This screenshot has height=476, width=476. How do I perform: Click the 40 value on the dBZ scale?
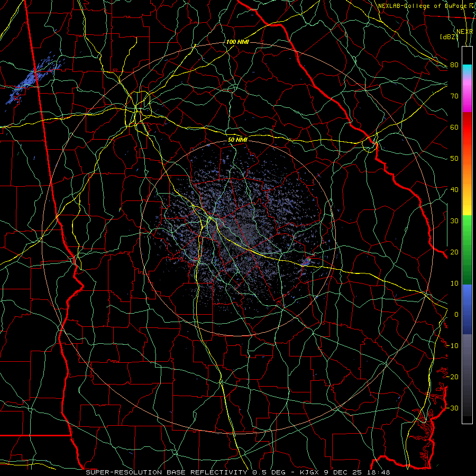(x=454, y=190)
